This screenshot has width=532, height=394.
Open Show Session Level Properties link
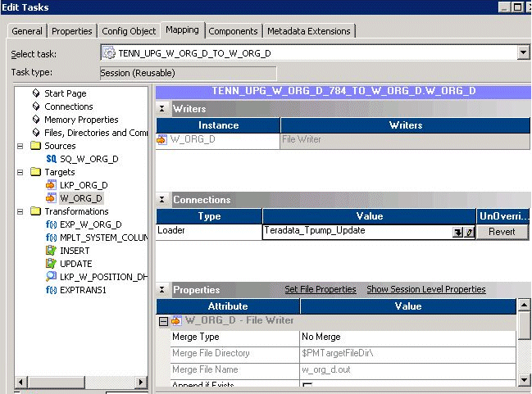[x=426, y=289]
